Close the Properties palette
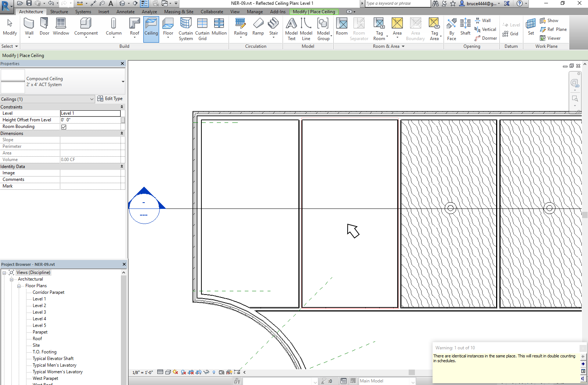The width and height of the screenshot is (588, 385). pyautogui.click(x=122, y=64)
